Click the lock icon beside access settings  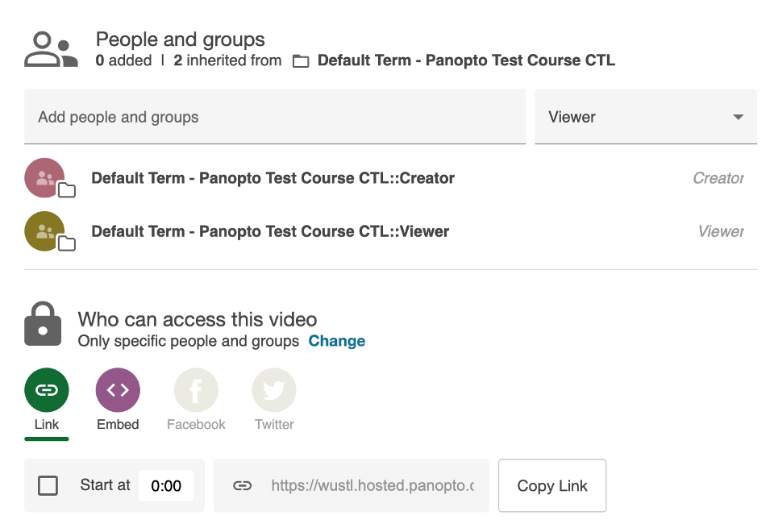pos(43,324)
